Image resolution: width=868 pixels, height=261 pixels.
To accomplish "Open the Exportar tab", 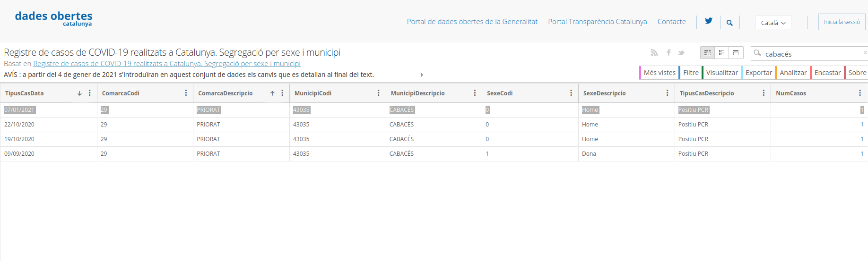I will point(758,73).
